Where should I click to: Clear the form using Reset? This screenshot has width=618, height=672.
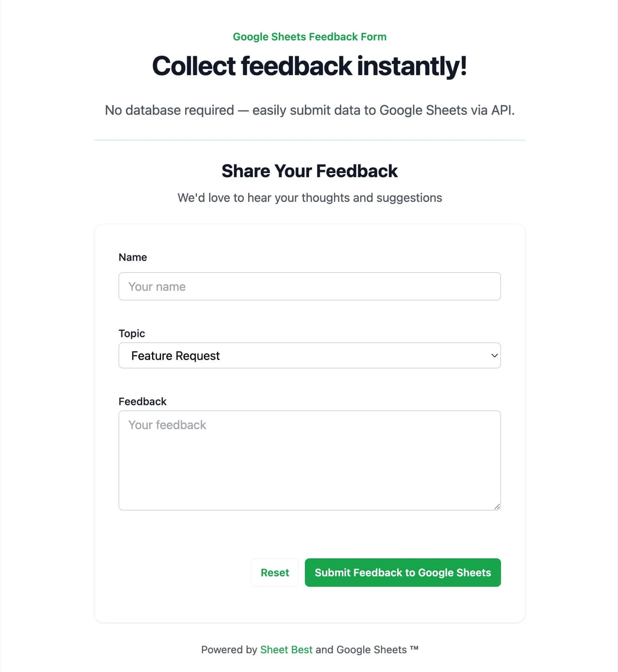click(274, 572)
